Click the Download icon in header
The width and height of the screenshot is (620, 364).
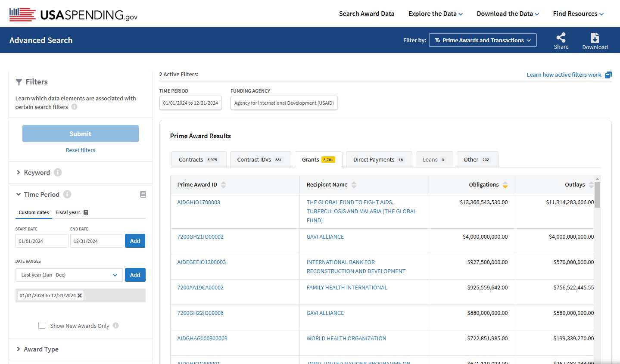[595, 38]
